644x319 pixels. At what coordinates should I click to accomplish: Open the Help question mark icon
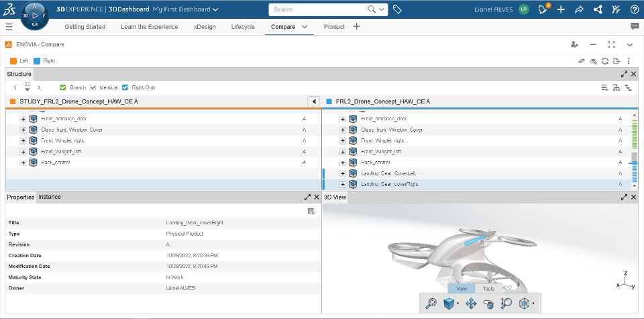click(635, 9)
